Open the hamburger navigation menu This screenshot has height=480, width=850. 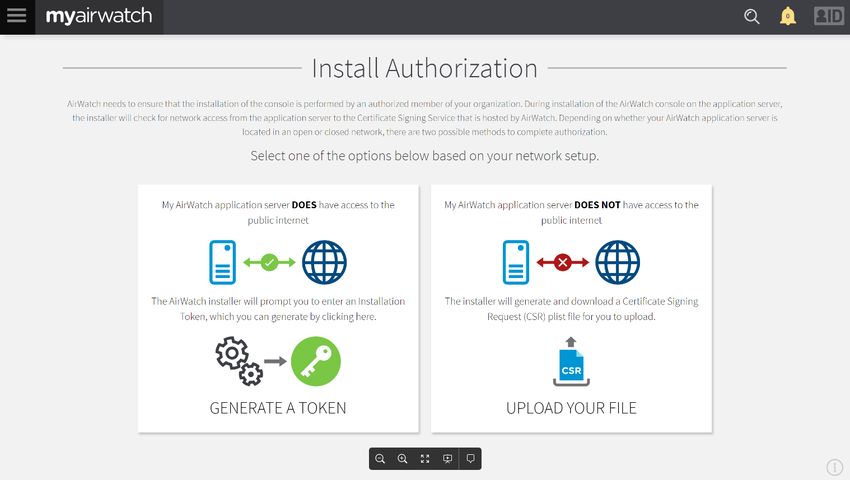(17, 16)
